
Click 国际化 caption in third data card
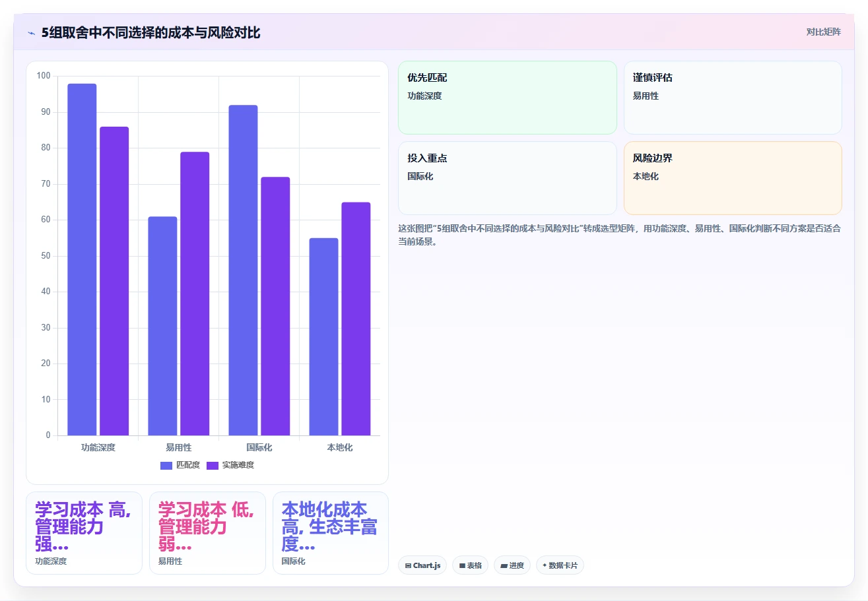tap(294, 561)
